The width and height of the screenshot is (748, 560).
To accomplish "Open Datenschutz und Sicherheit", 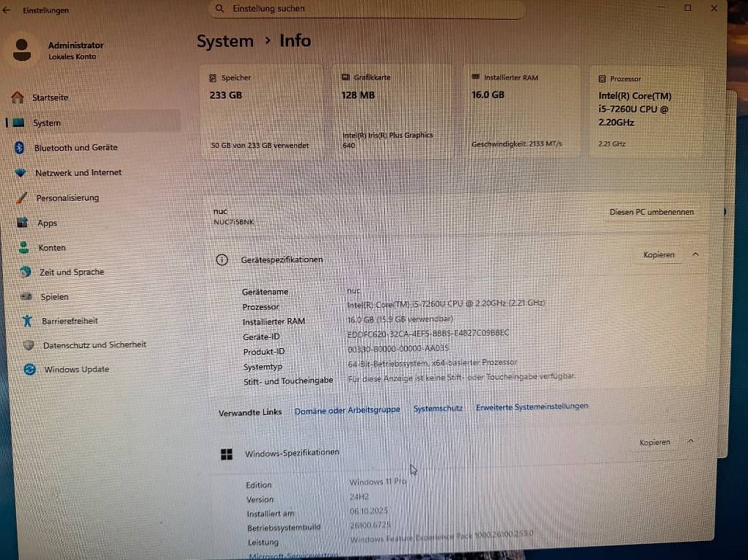I will coord(95,345).
